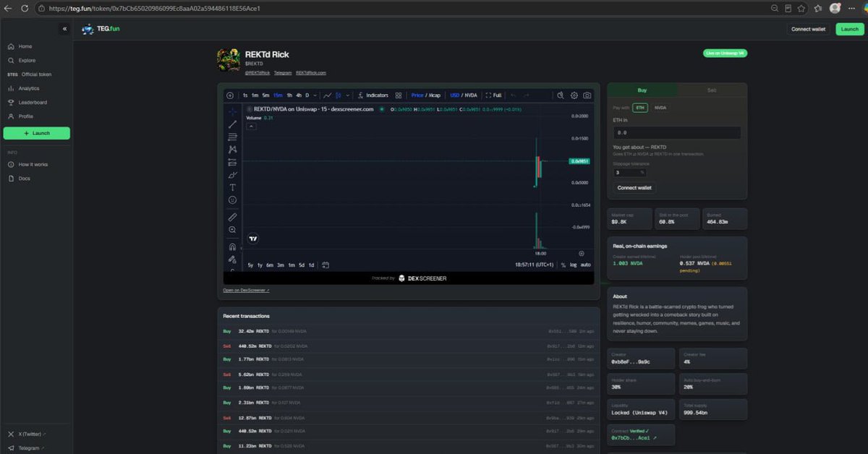Open the timeframe interval dropdown arrow
This screenshot has width=868, height=454.
click(315, 95)
